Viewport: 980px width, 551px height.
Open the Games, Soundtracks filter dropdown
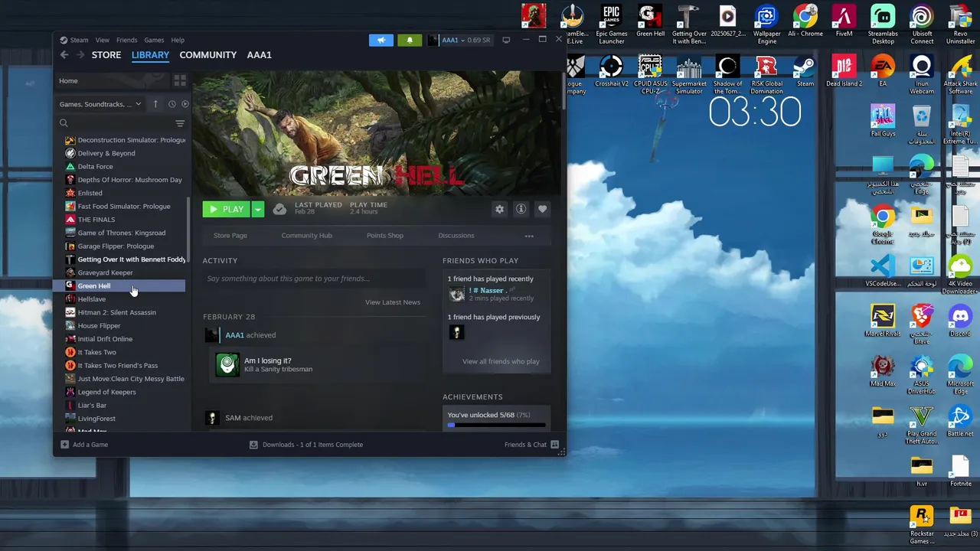click(x=100, y=104)
